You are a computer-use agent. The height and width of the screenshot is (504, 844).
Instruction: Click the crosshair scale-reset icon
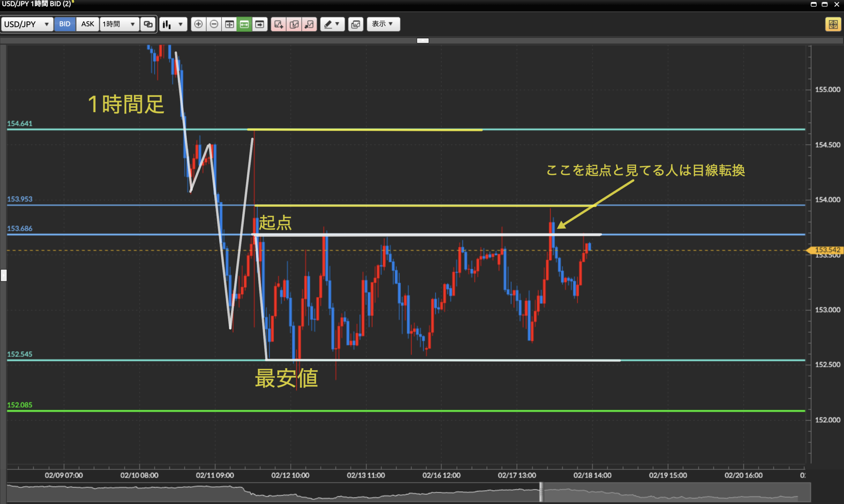tap(229, 24)
